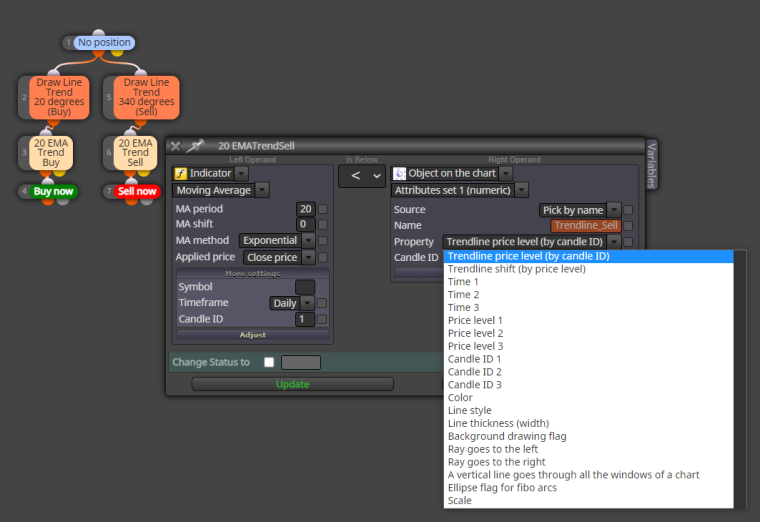
Task: Select Line thickness (width) option
Action: point(588,423)
